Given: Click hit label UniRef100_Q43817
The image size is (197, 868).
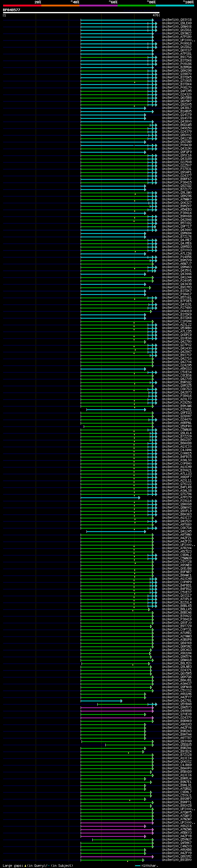Looking at the screenshot, I should coord(177,108).
